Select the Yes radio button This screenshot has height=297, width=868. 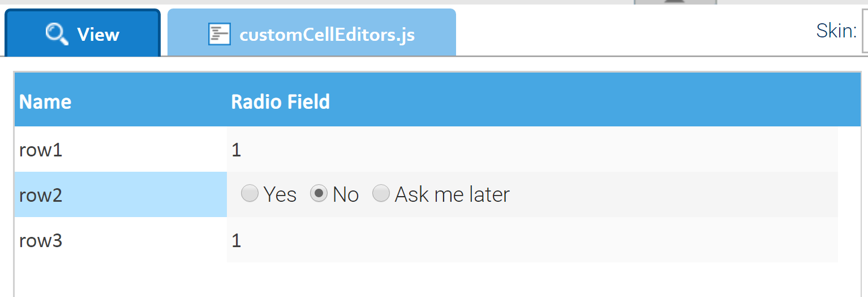click(x=250, y=194)
